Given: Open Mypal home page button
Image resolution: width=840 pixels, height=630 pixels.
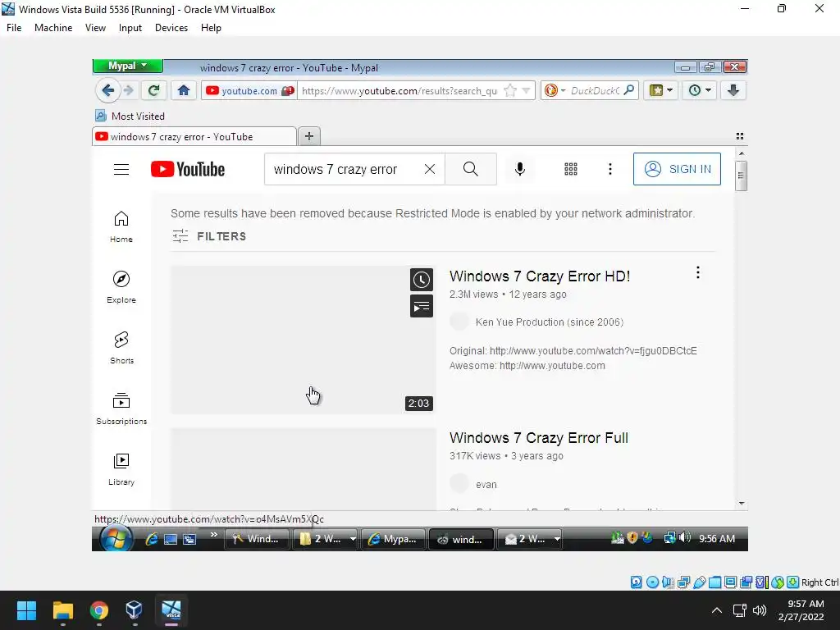Looking at the screenshot, I should [x=184, y=90].
